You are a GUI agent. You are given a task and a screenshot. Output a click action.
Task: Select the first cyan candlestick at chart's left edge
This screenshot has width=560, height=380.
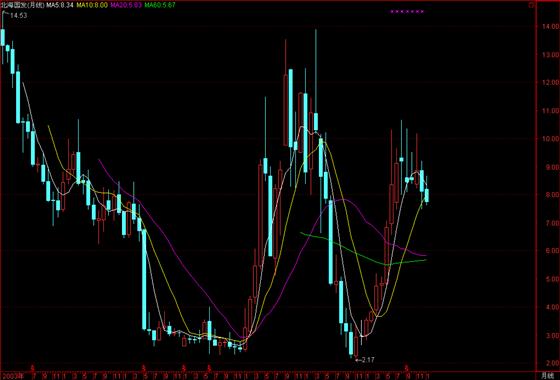[x=3, y=38]
